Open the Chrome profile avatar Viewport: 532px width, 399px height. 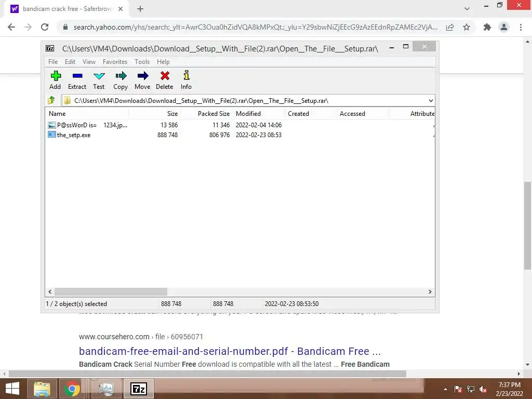click(504, 27)
